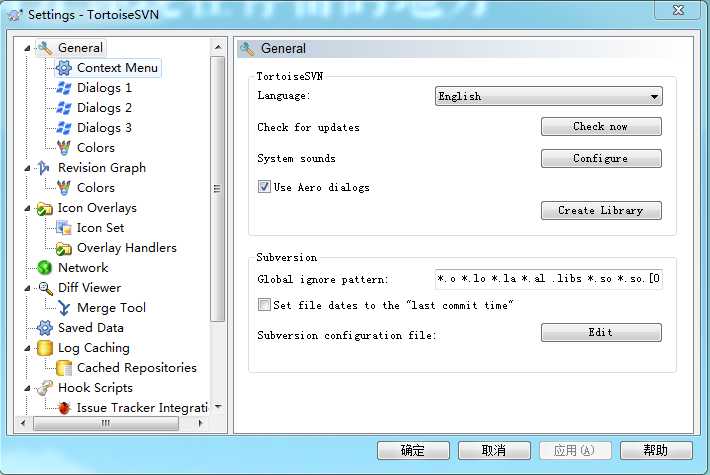Collapse the Icon Overlays node
This screenshot has width=710, height=475.
28,208
